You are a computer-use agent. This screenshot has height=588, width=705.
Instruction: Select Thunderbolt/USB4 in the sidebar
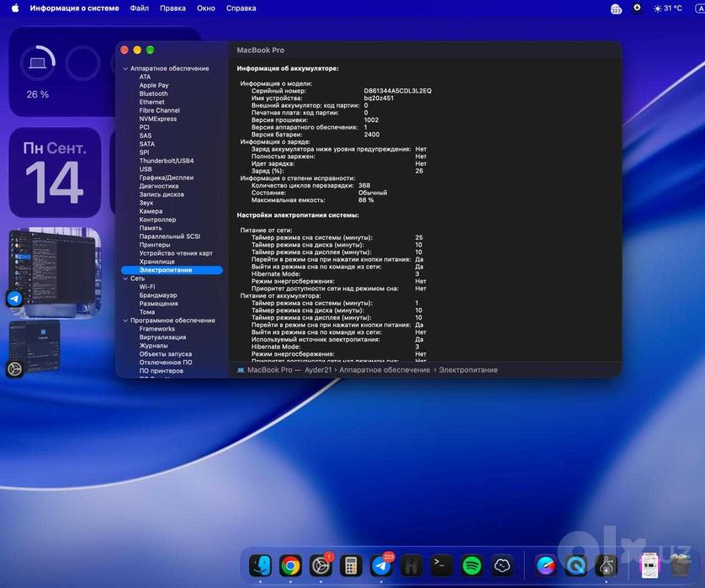(167, 161)
